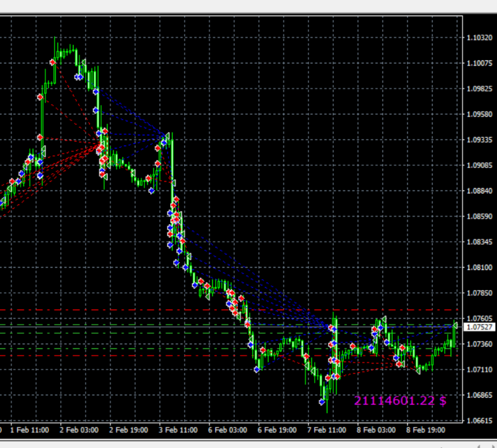This screenshot has width=497, height=448.
Task: Click the 1.08590 price axis label
Action: (x=480, y=216)
